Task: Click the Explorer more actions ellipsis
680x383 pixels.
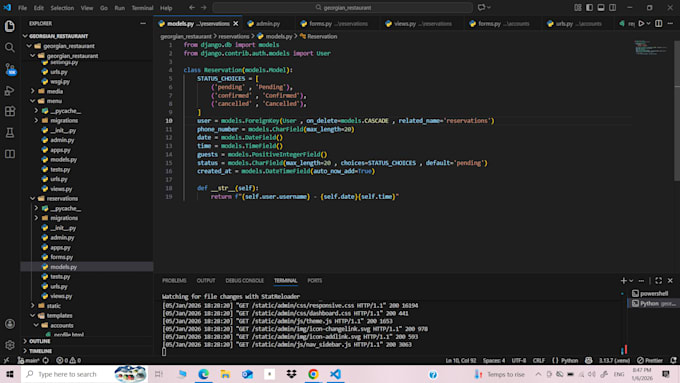Action: pyautogui.click(x=143, y=23)
